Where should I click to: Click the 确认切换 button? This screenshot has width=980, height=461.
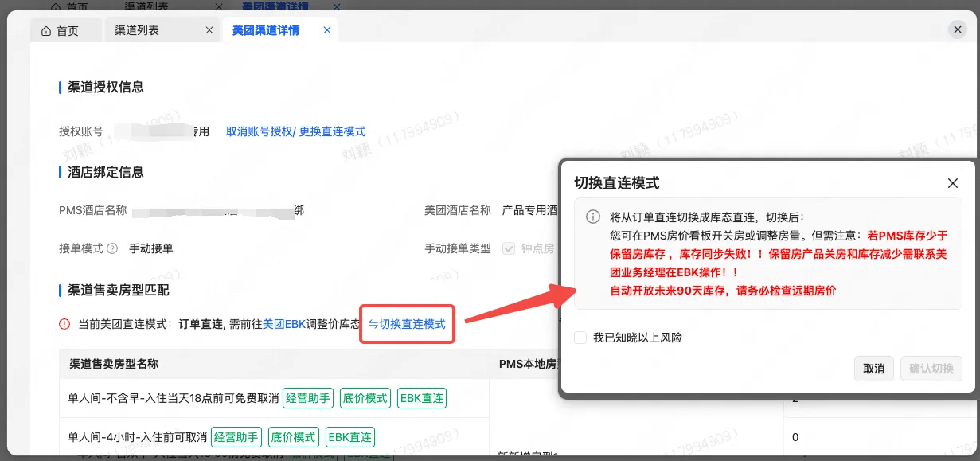point(931,369)
